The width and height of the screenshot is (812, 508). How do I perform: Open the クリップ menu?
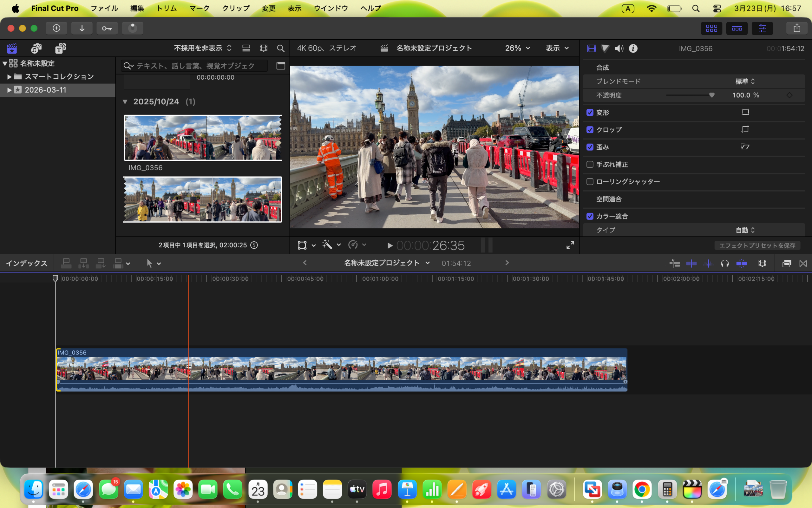(236, 8)
